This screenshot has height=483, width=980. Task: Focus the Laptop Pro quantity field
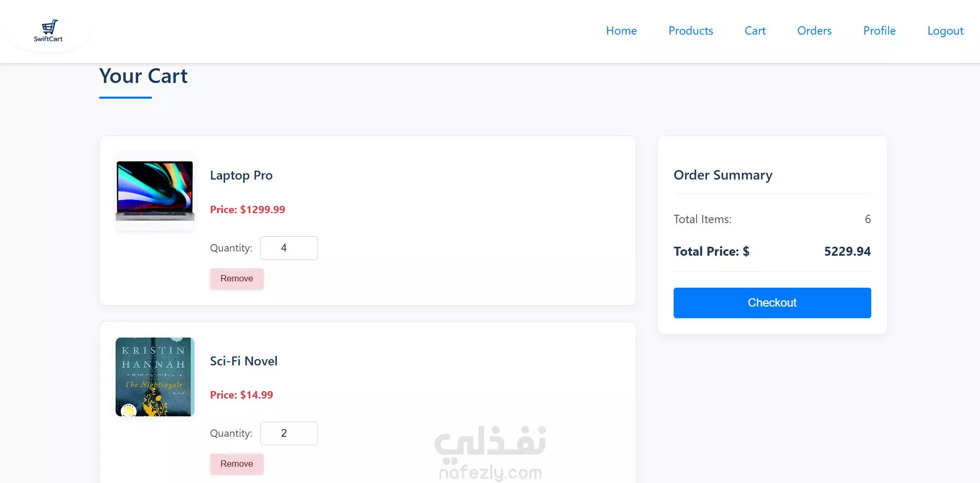click(288, 248)
